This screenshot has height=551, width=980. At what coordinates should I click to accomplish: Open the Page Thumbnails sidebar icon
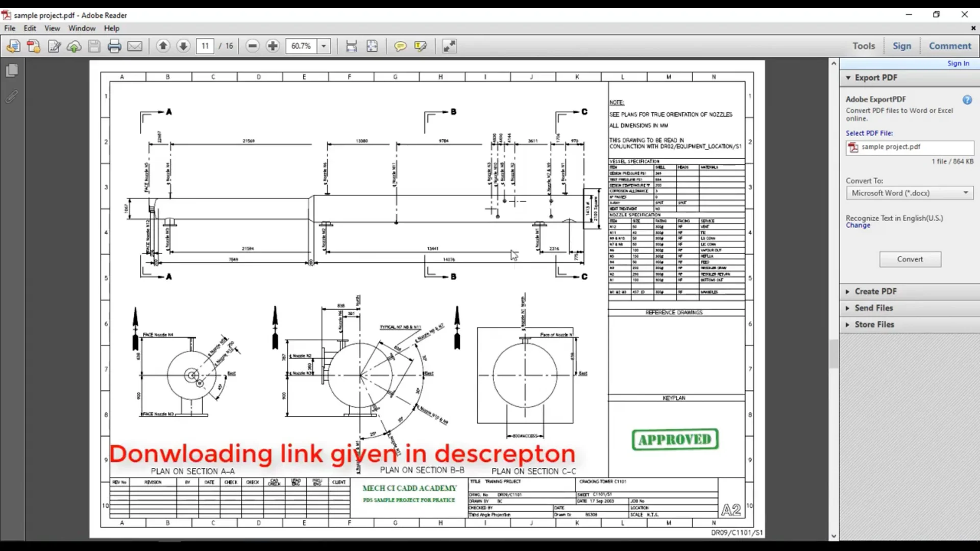click(12, 70)
